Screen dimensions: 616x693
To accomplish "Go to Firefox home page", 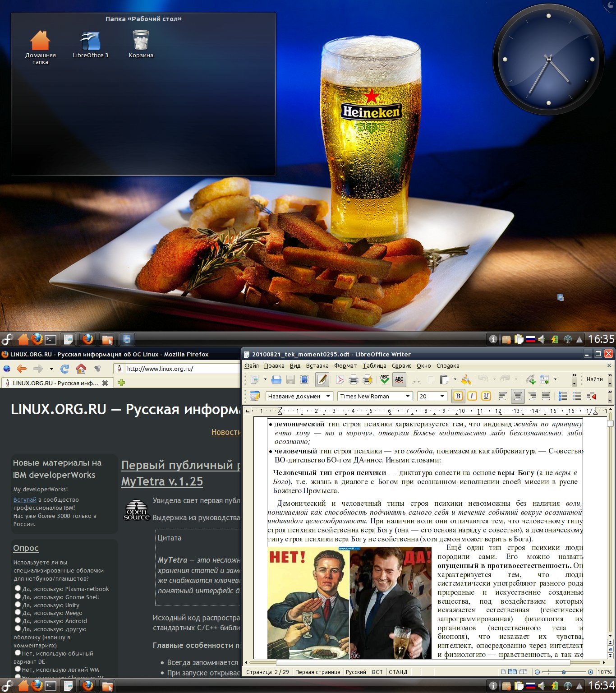I will [81, 369].
